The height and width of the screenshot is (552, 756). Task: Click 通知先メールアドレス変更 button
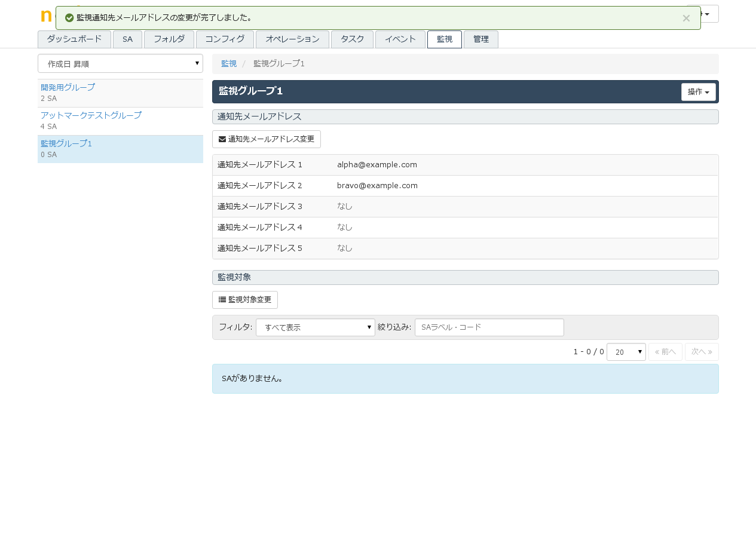pyautogui.click(x=267, y=139)
